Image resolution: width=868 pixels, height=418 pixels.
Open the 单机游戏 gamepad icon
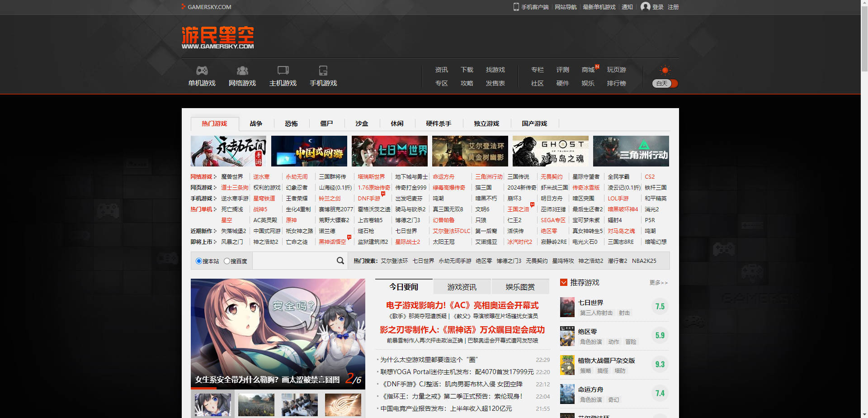(x=202, y=71)
